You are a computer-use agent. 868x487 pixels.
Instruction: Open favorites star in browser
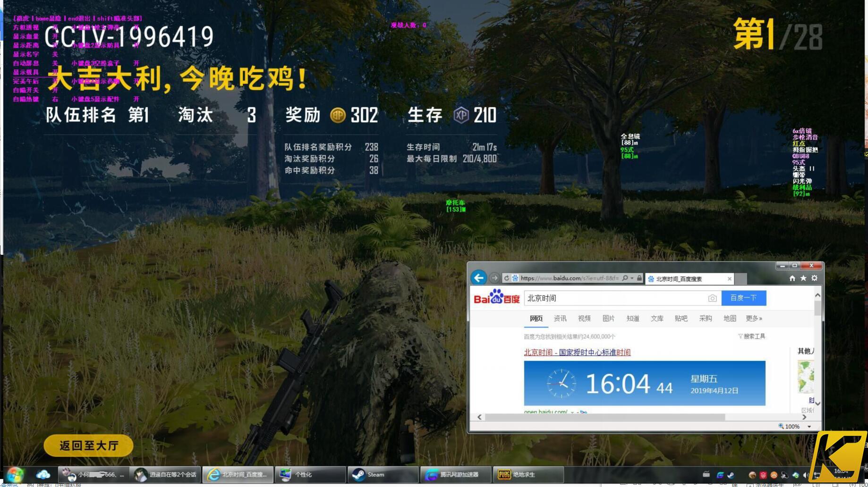pyautogui.click(x=803, y=278)
